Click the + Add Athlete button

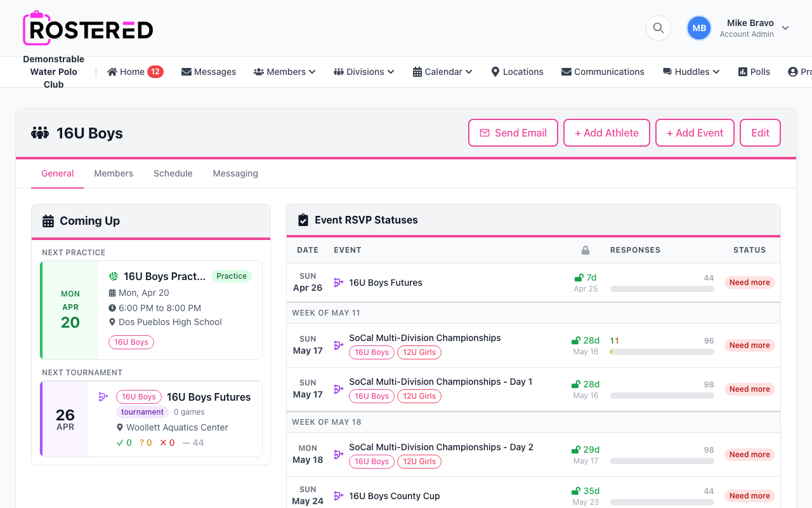click(x=606, y=133)
